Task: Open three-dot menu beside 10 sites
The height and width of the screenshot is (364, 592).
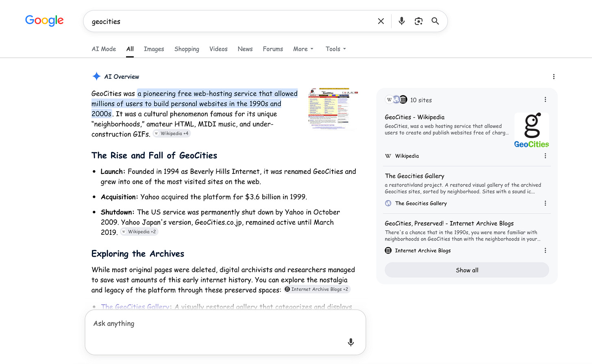Action: pos(545,100)
